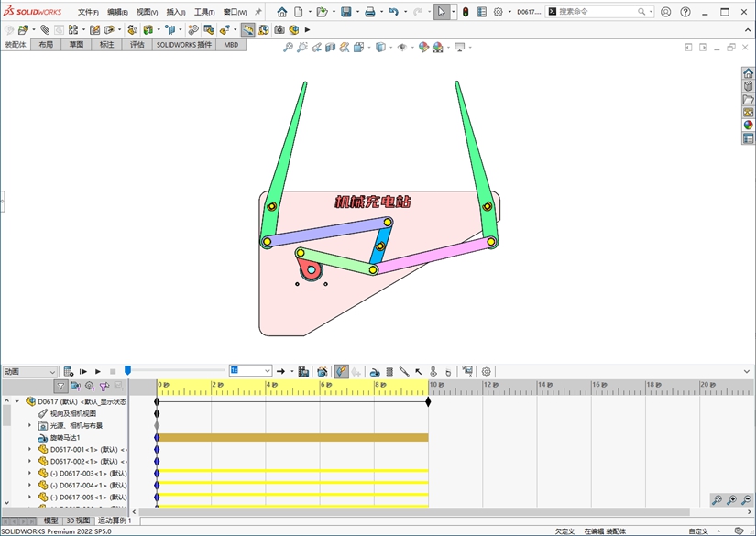Click the playback time slider handle
The width and height of the screenshot is (756, 536).
(127, 370)
